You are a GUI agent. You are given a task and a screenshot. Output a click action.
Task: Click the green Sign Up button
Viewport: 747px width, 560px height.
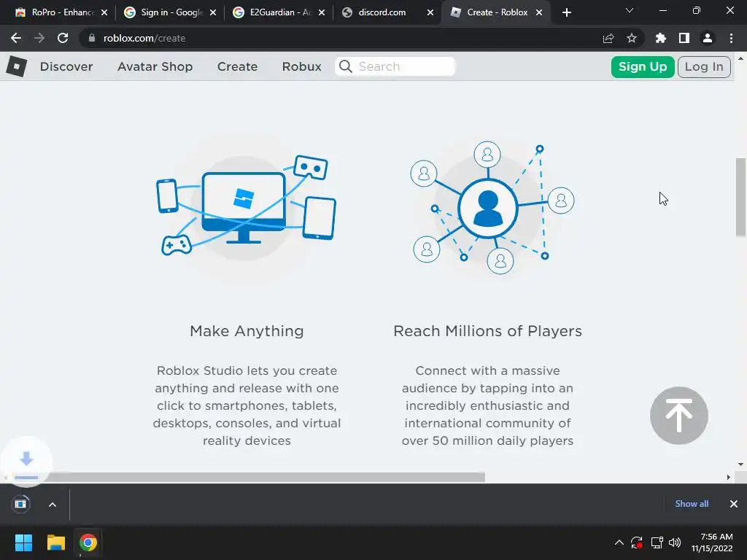point(643,66)
